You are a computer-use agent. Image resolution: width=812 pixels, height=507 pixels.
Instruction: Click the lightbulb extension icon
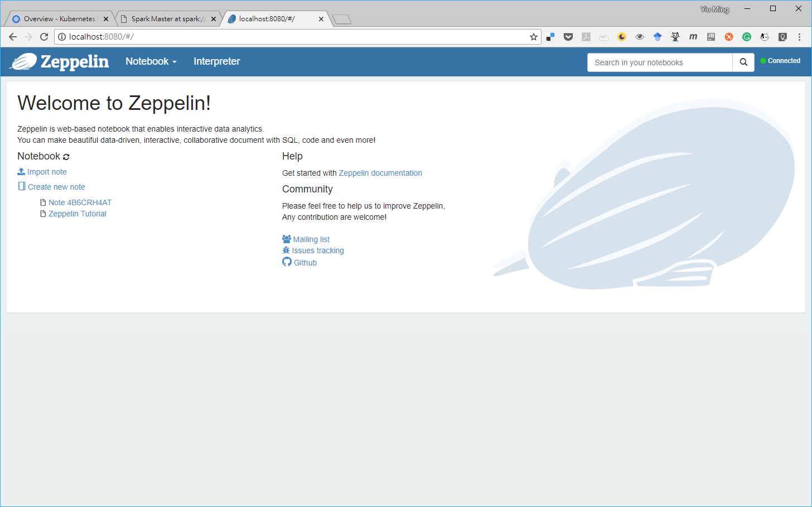point(782,37)
